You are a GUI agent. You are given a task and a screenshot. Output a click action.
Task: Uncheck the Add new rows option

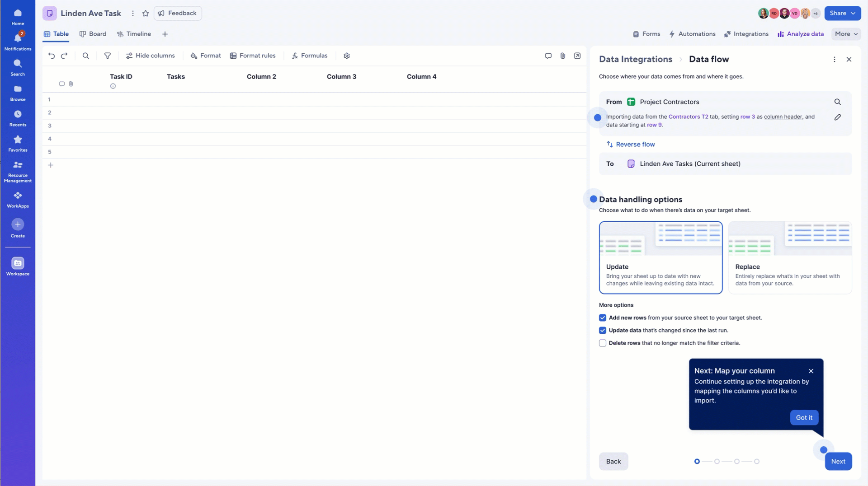point(603,318)
